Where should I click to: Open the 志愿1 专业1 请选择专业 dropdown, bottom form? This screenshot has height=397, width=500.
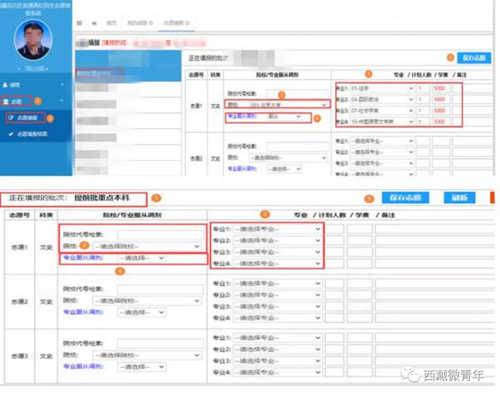coord(277,229)
